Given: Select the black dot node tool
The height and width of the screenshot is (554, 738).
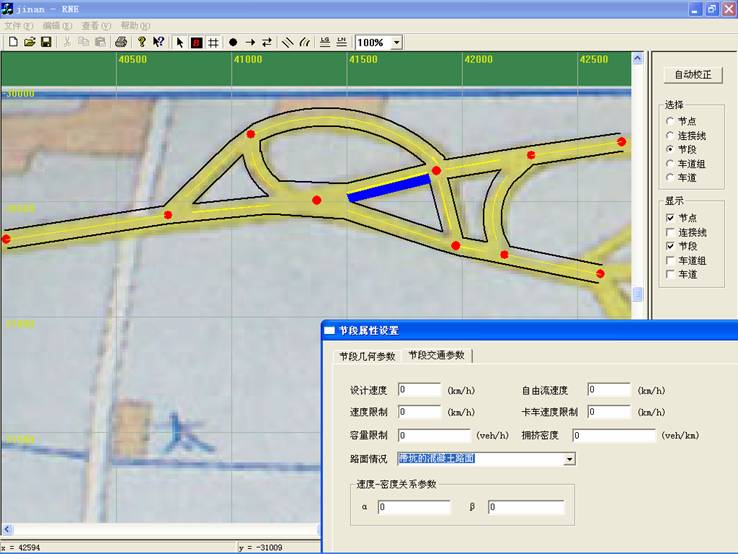Looking at the screenshot, I should tap(233, 42).
